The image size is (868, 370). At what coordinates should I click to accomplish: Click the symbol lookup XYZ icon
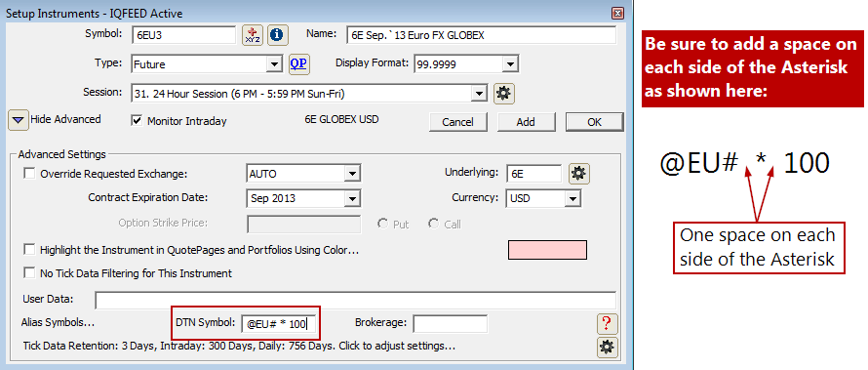(253, 35)
